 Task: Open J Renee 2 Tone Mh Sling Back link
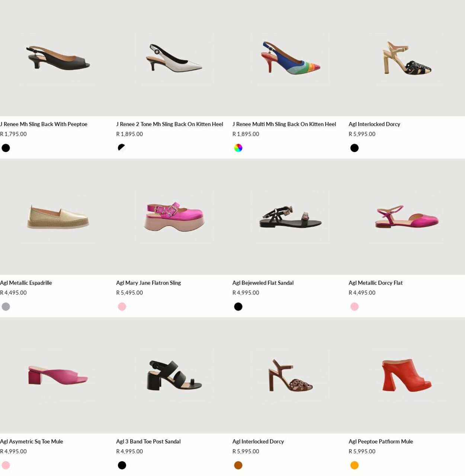point(170,124)
